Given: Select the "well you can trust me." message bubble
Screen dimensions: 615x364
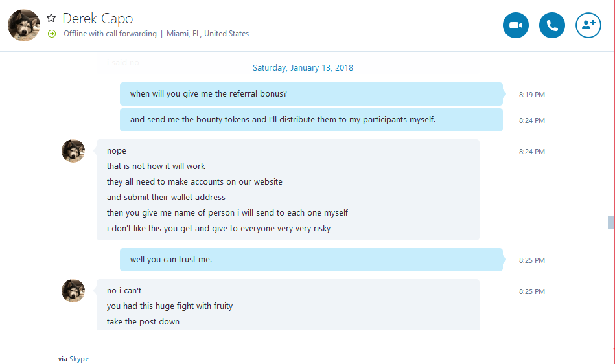Looking at the screenshot, I should tap(311, 260).
